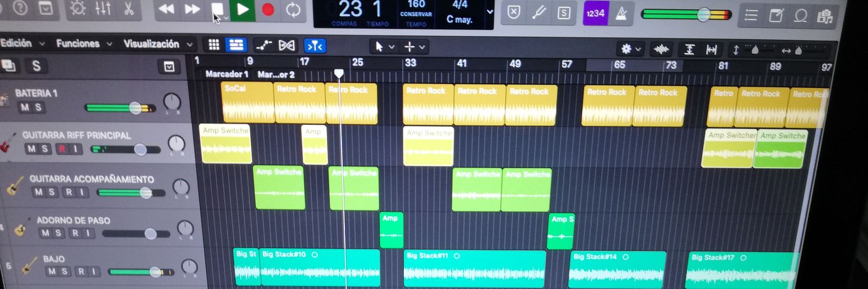Toggle the Waveform zoom button
This screenshot has height=289, width=868.
coord(661,50)
